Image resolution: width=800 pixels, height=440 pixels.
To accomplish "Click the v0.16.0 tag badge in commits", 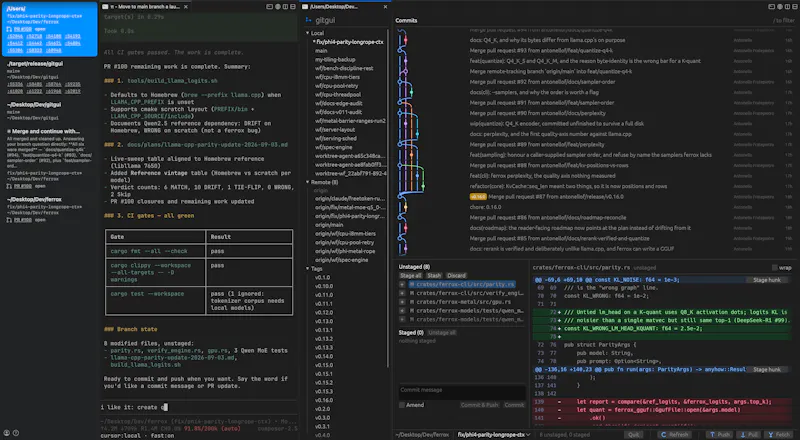I will tap(478, 197).
